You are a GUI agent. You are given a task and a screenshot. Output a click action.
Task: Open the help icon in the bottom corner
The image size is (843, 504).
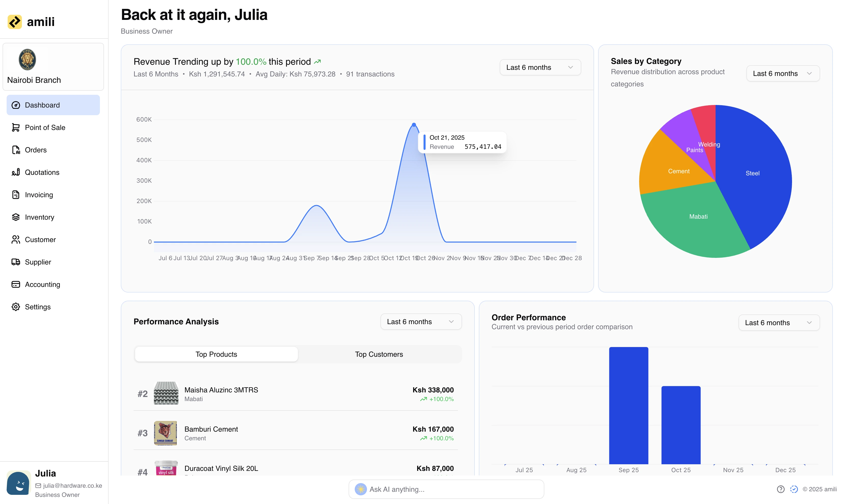(781, 489)
